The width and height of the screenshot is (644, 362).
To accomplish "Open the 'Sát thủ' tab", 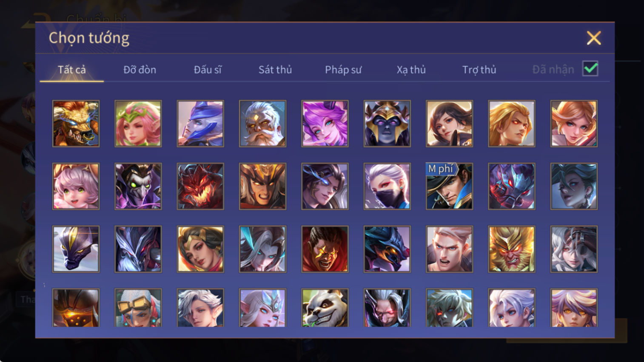I will tap(275, 70).
